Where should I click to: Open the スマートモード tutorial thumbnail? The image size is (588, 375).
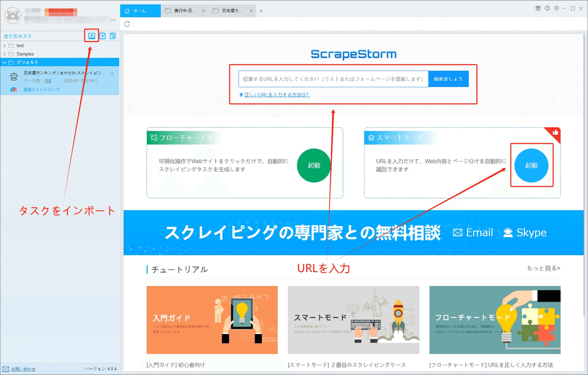click(353, 320)
